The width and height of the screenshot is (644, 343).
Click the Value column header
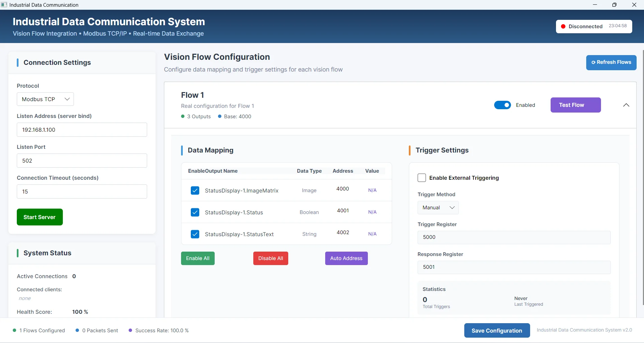[372, 171]
